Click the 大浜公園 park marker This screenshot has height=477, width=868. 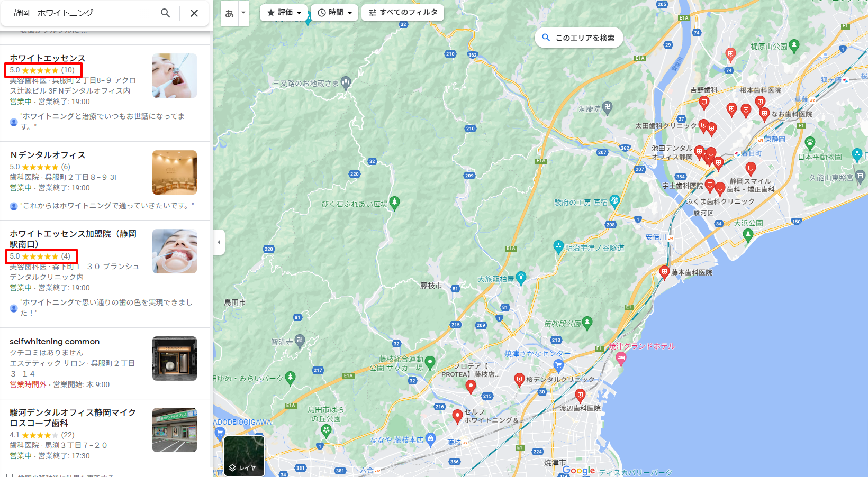tap(748, 235)
